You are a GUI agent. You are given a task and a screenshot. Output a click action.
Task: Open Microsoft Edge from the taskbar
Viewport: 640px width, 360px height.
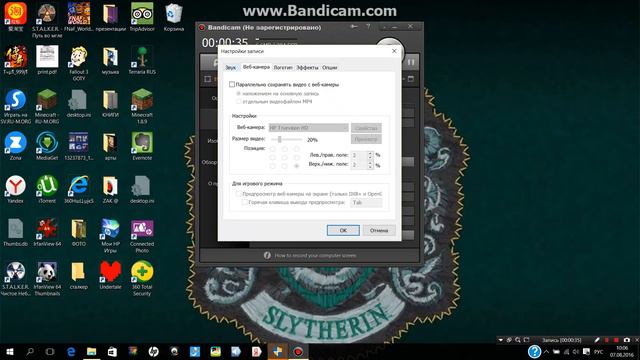(71, 351)
